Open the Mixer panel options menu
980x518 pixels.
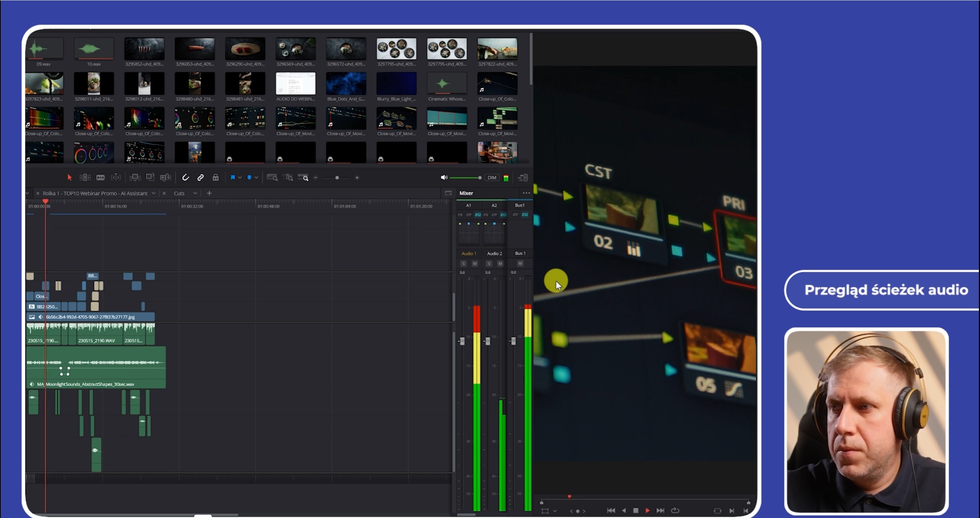click(x=526, y=193)
